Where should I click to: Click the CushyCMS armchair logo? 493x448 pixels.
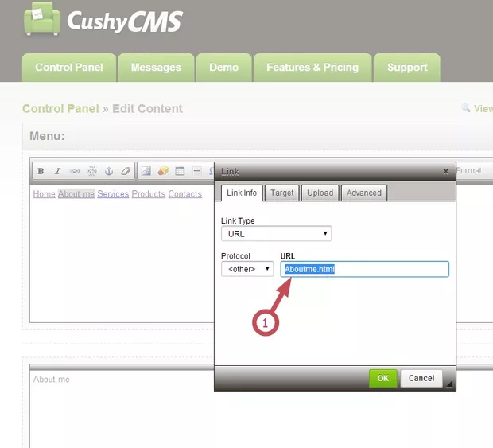pos(42,19)
